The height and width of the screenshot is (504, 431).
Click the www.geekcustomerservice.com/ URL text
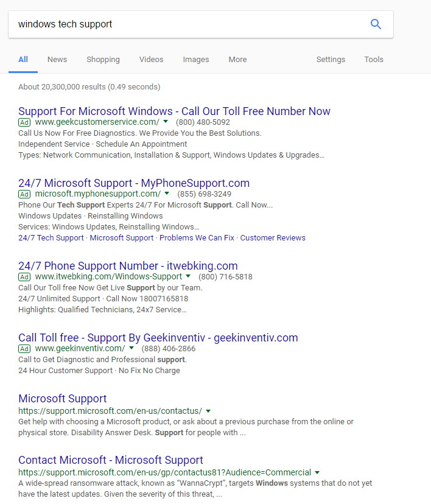pos(97,122)
